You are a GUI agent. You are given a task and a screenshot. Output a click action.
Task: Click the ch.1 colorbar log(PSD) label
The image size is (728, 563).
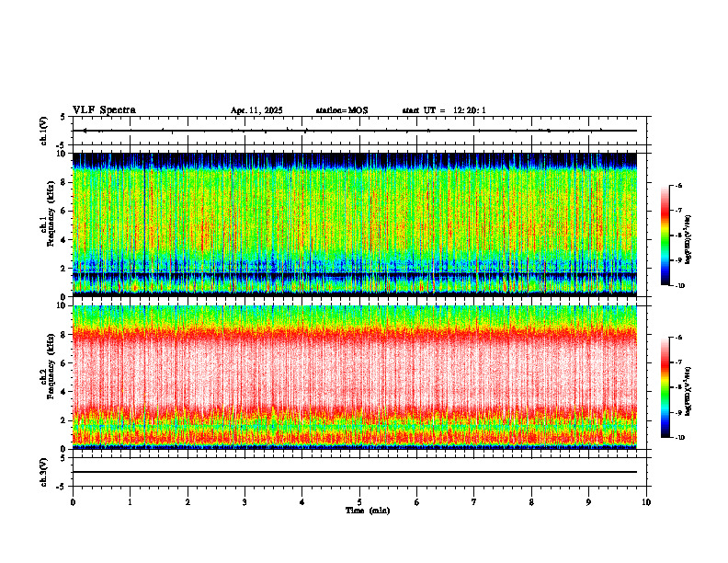[x=688, y=239]
